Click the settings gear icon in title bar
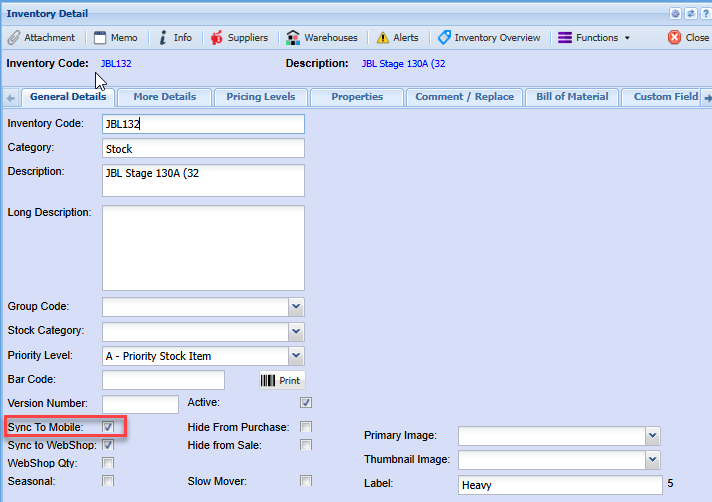 675,14
